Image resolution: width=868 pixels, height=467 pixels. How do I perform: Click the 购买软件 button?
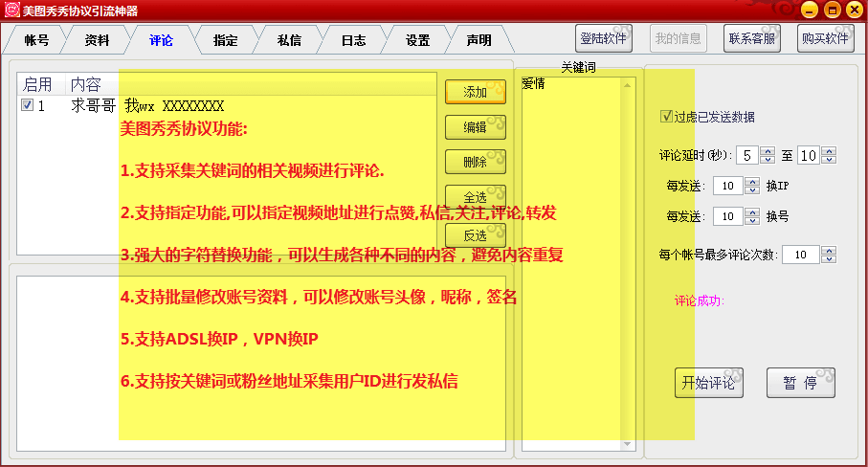point(825,38)
